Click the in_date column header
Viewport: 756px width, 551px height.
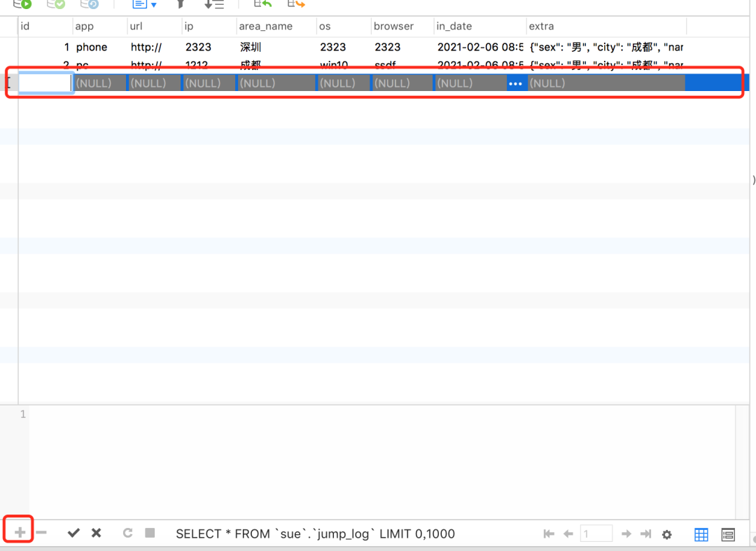click(x=480, y=27)
